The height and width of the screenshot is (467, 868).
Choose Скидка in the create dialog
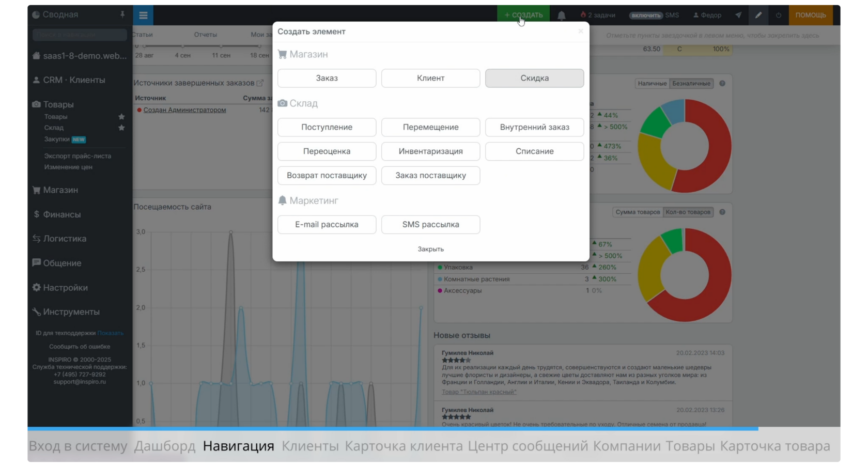point(534,78)
